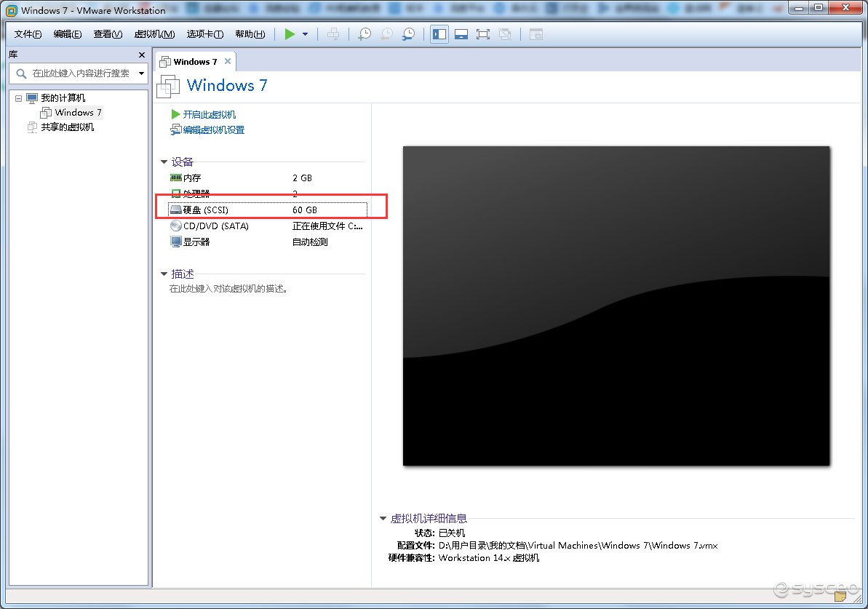The height and width of the screenshot is (609, 868).
Task: Click the 开启此虚拟机 link
Action: point(210,115)
